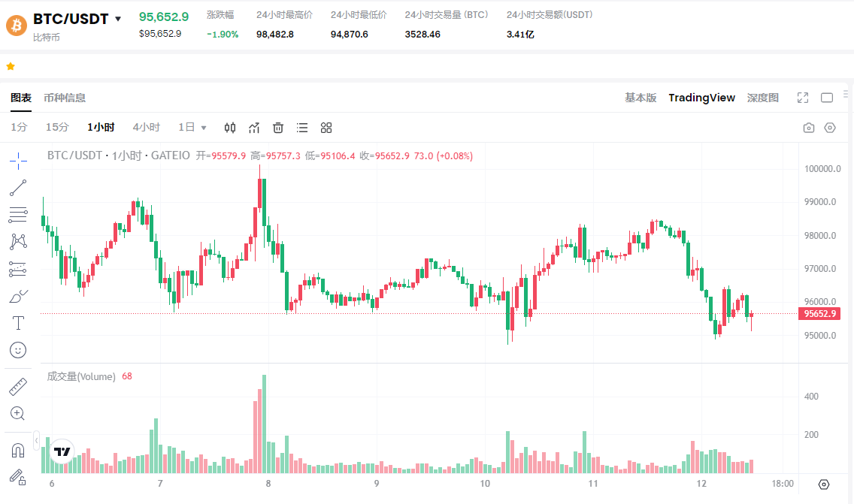
Task: Pick the measure ruler tool
Action: [x=18, y=387]
